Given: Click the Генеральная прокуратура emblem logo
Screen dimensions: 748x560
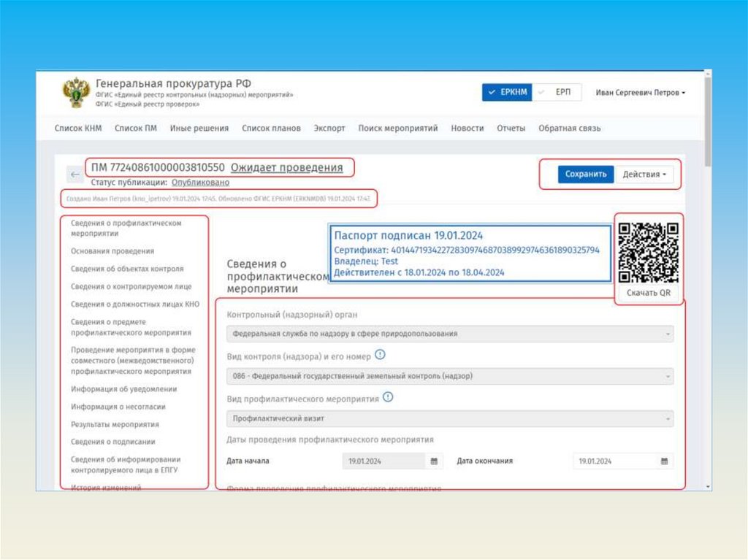Looking at the screenshot, I should click(x=76, y=93).
